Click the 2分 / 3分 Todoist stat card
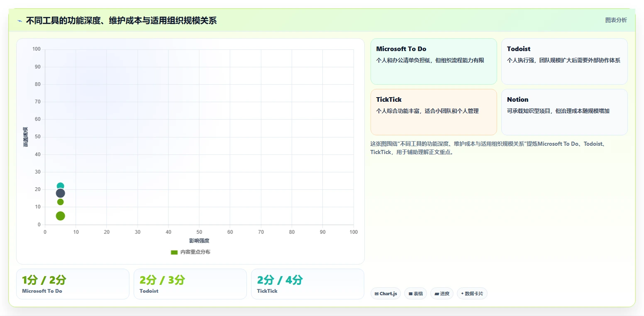 click(x=190, y=284)
